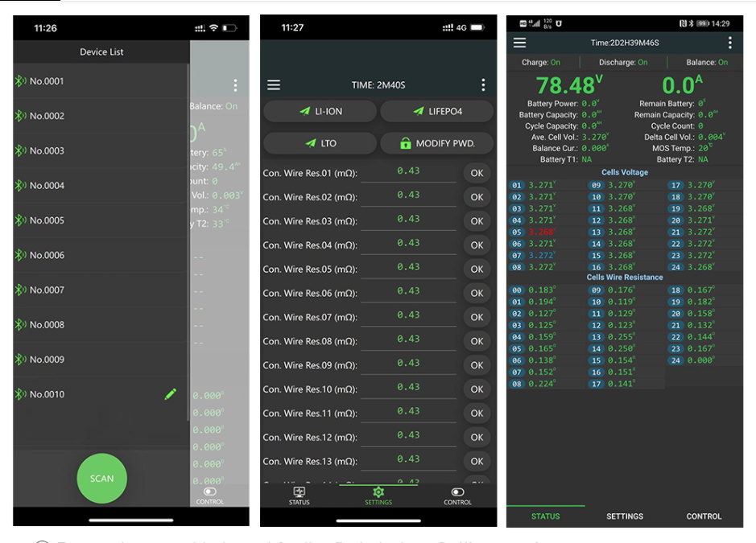This screenshot has height=543, width=756.
Task: Tap the Status monitor icon in bottom bar
Action: tap(299, 492)
